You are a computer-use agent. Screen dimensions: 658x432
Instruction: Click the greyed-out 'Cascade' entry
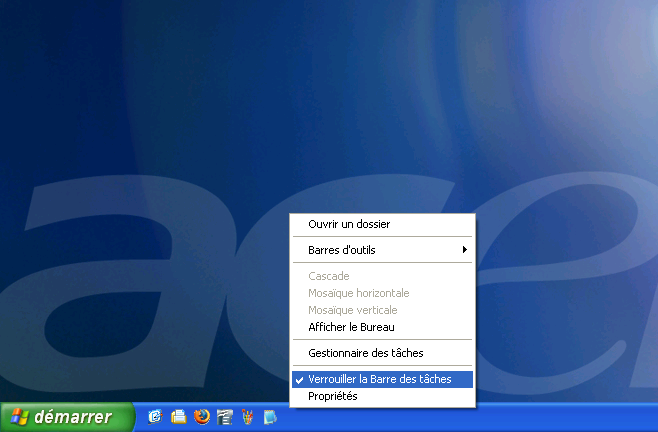[382, 276]
